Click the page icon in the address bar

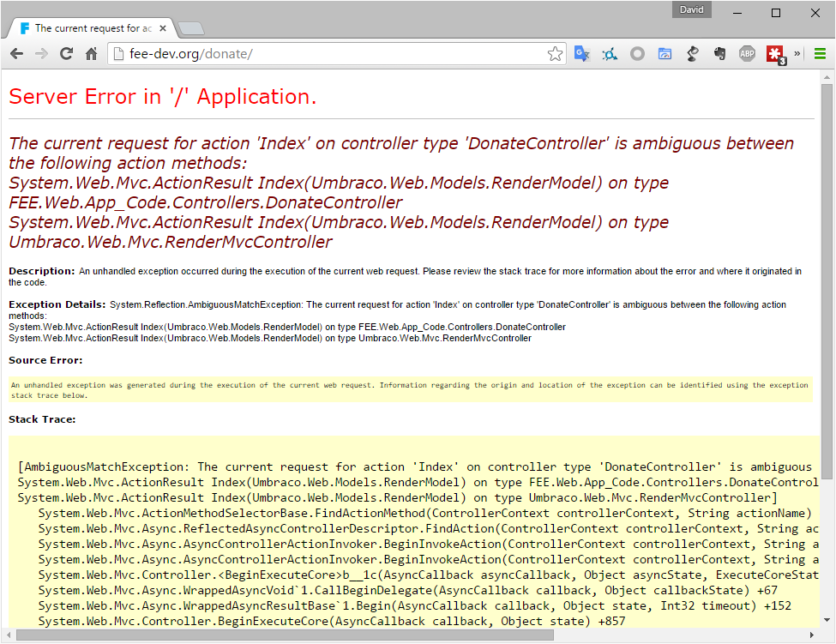119,54
